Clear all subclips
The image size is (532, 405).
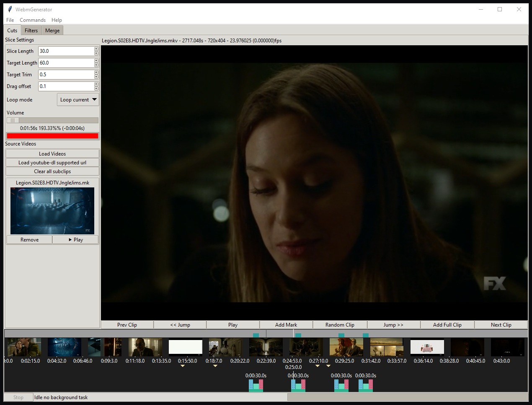tap(52, 171)
